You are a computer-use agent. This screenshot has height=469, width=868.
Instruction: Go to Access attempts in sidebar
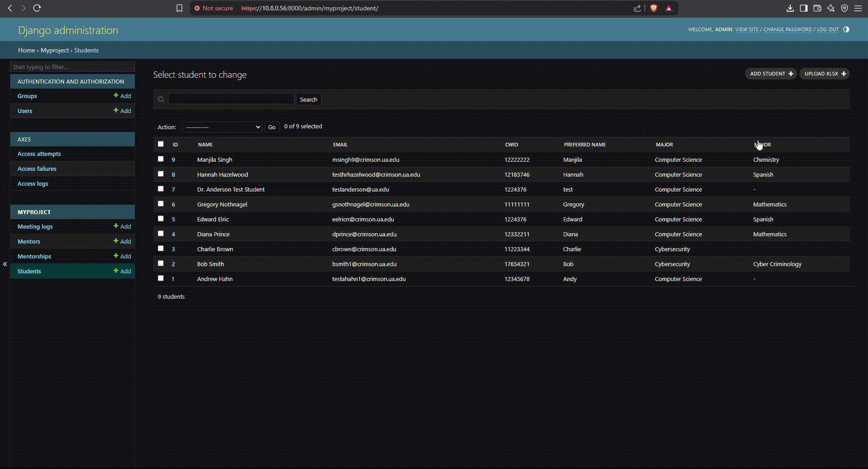tap(39, 154)
